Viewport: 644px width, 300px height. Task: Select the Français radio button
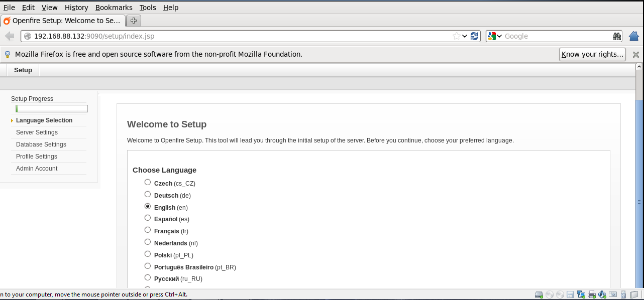(148, 230)
